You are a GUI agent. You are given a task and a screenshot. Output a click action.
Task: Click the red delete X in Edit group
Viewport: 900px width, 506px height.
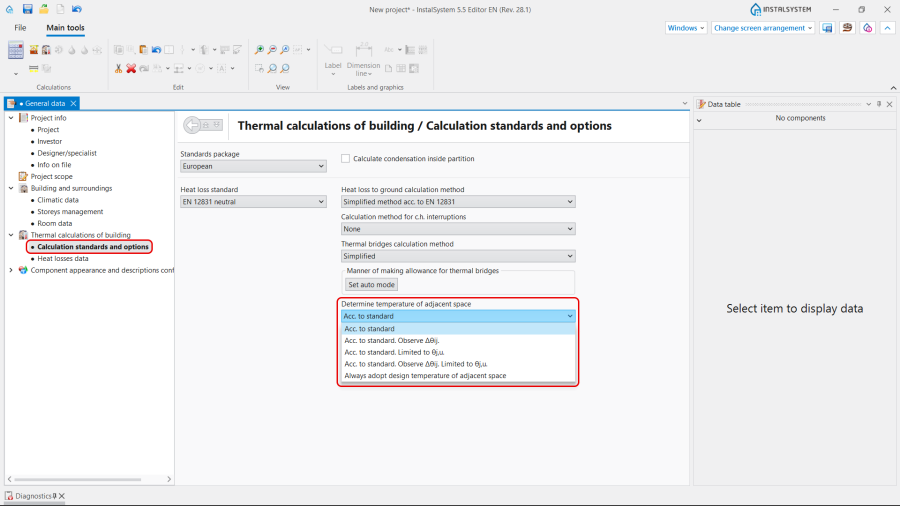point(131,68)
